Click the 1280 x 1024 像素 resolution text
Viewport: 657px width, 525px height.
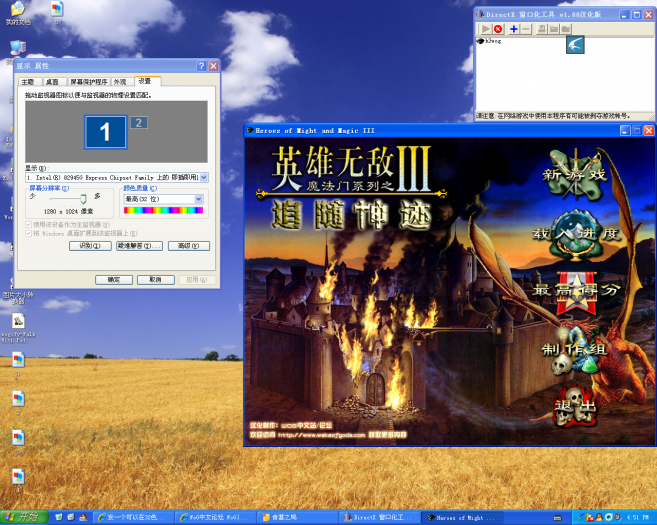(x=68, y=212)
